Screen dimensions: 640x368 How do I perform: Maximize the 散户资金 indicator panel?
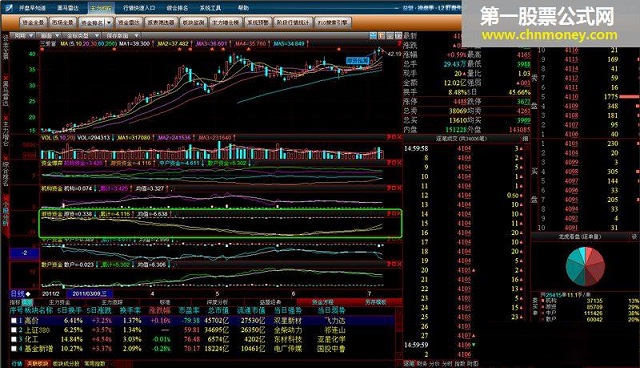(394, 264)
